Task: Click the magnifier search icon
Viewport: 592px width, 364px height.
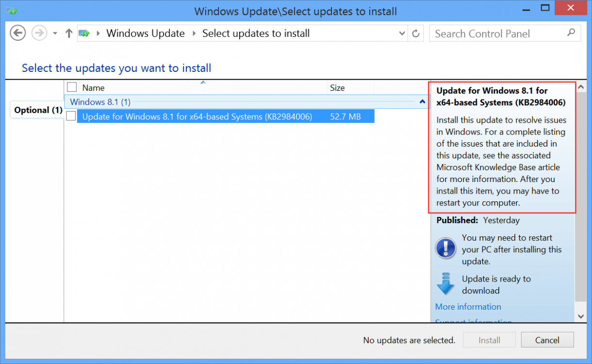Action: coord(571,33)
